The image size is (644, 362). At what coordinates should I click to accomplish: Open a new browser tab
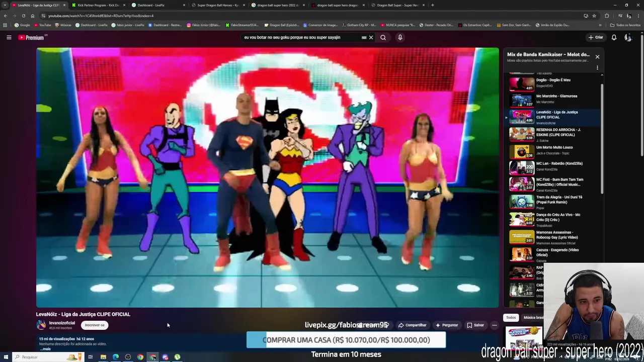click(x=433, y=5)
